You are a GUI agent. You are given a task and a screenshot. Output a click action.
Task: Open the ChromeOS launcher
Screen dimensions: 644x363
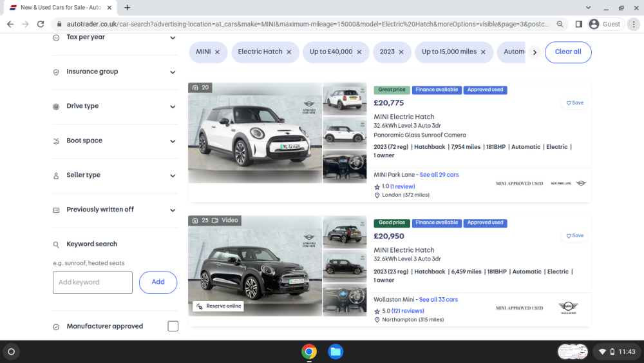click(12, 352)
